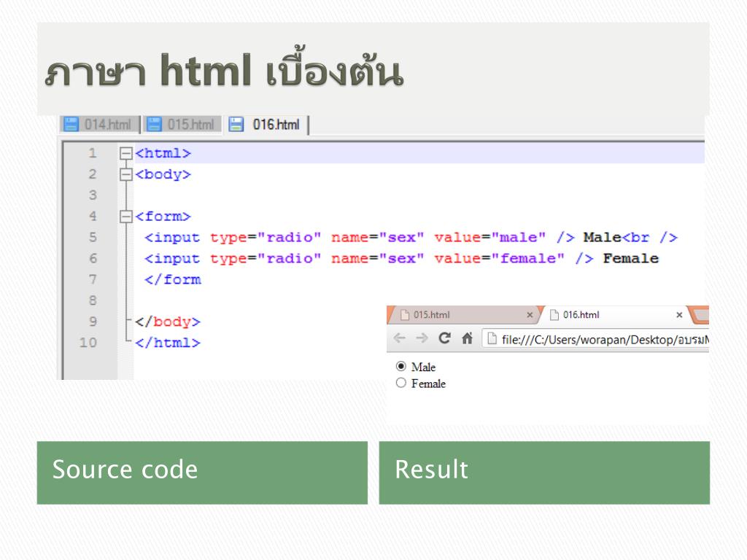Collapse the <html> fold marker
The width and height of the screenshot is (747, 560).
[125, 153]
